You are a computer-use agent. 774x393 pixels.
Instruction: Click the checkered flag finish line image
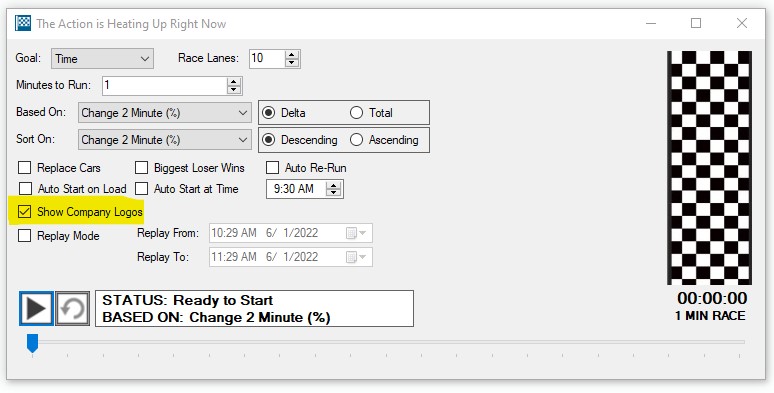click(709, 168)
